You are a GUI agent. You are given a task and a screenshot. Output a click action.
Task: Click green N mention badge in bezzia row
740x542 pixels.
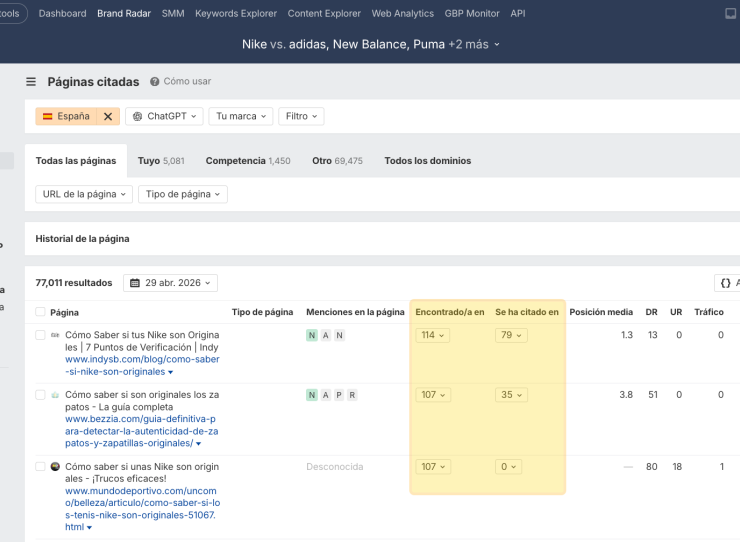(312, 395)
